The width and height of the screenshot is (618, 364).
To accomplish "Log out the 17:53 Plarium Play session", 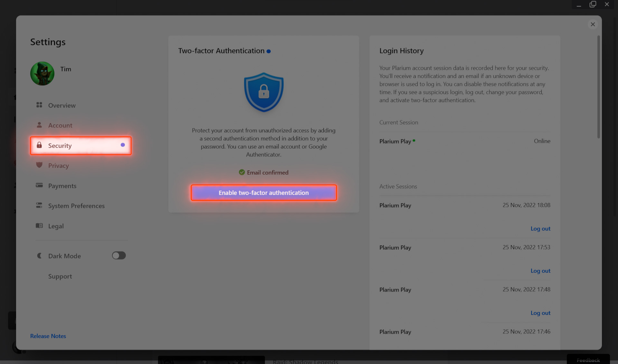I will [x=540, y=271].
